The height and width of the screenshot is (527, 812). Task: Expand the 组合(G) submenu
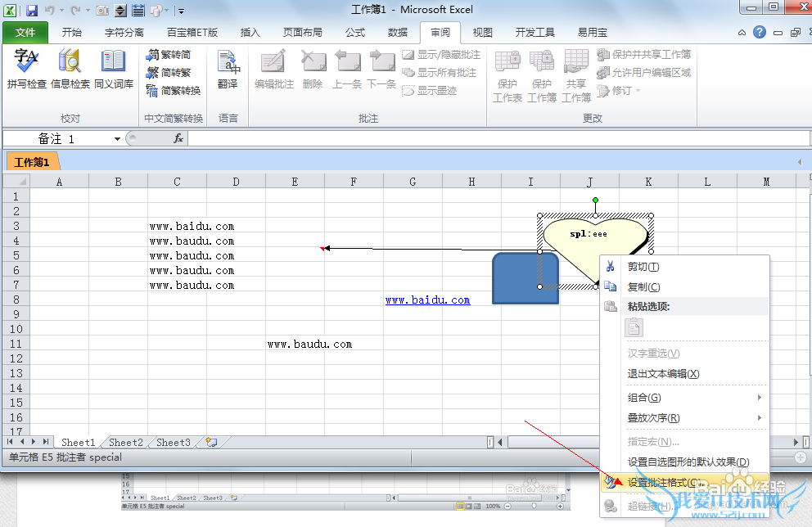pos(684,398)
